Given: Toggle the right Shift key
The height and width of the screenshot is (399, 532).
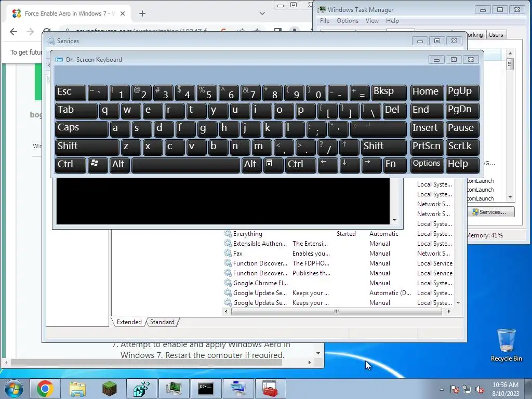Looking at the screenshot, I should pyautogui.click(x=384, y=147).
